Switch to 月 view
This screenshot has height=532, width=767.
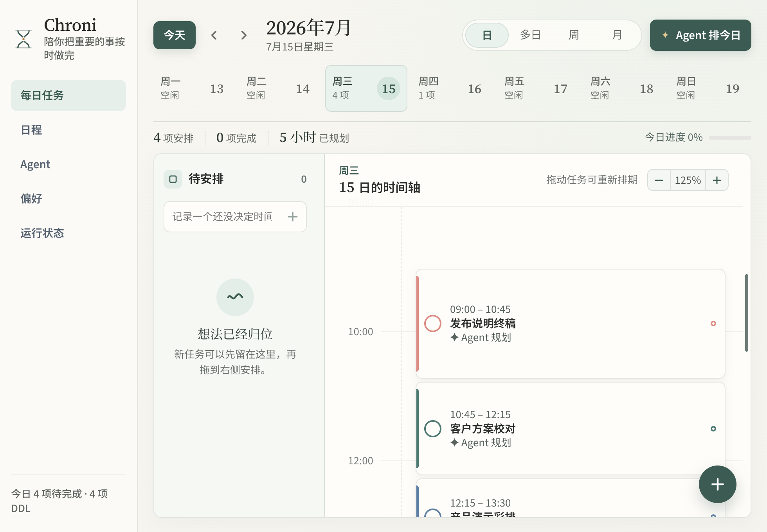pyautogui.click(x=617, y=35)
